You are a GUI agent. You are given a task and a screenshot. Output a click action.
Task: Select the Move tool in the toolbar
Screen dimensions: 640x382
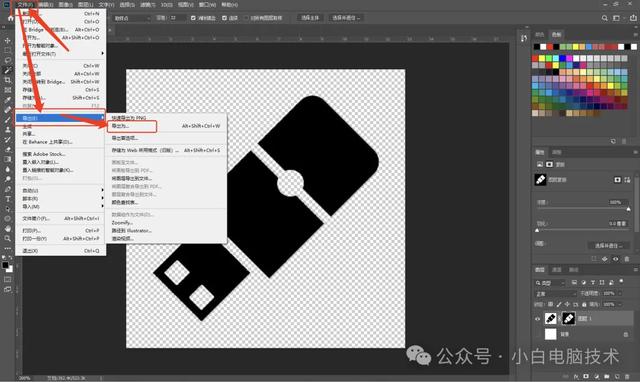(7, 40)
